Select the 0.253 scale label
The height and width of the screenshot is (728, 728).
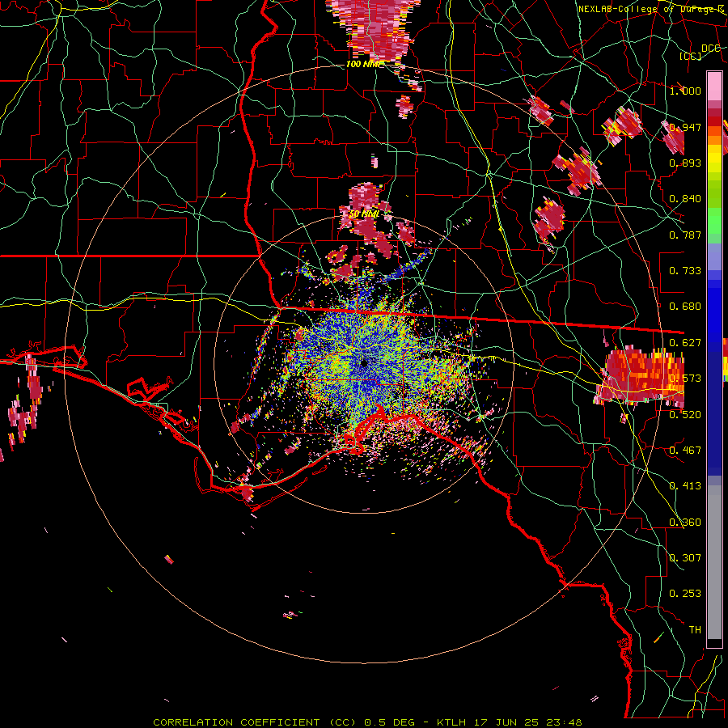coord(685,594)
